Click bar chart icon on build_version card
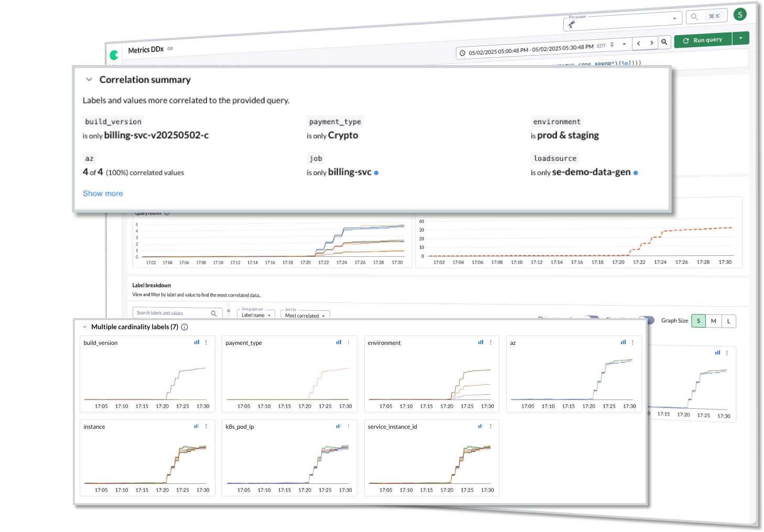Screen dimensions: 764x532 pyautogui.click(x=197, y=342)
